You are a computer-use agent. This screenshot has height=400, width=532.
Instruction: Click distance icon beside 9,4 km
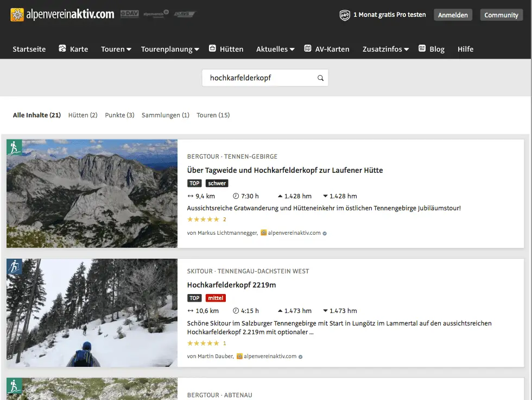click(191, 196)
